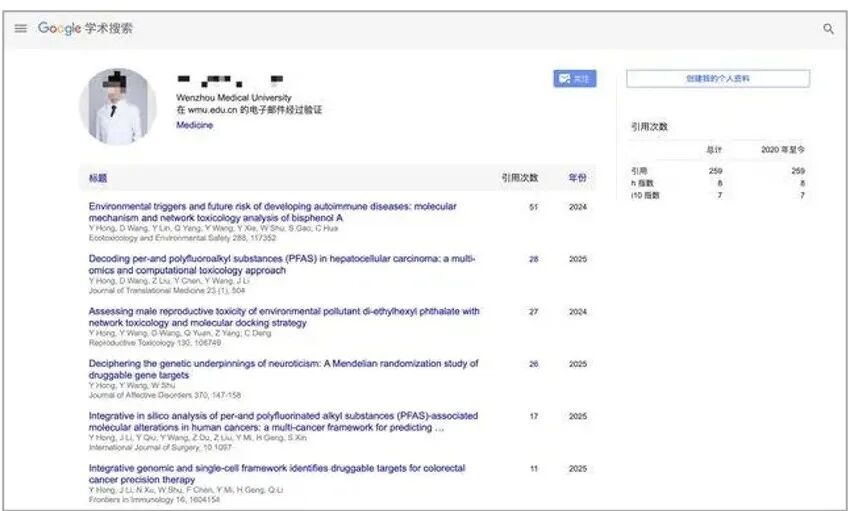Click the create my profile button
This screenshot has height=511, width=849.
pos(718,78)
